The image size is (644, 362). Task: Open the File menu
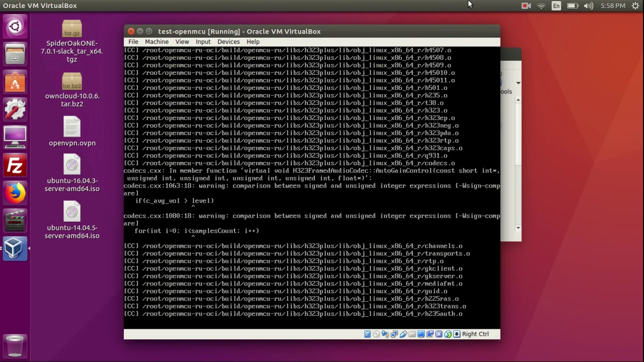(133, 42)
